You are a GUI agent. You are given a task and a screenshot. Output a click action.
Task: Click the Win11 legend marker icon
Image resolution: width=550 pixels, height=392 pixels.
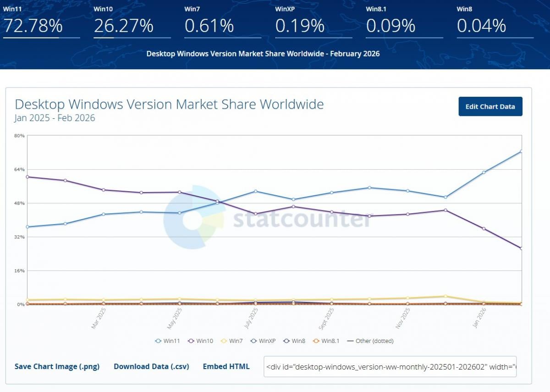(x=159, y=341)
